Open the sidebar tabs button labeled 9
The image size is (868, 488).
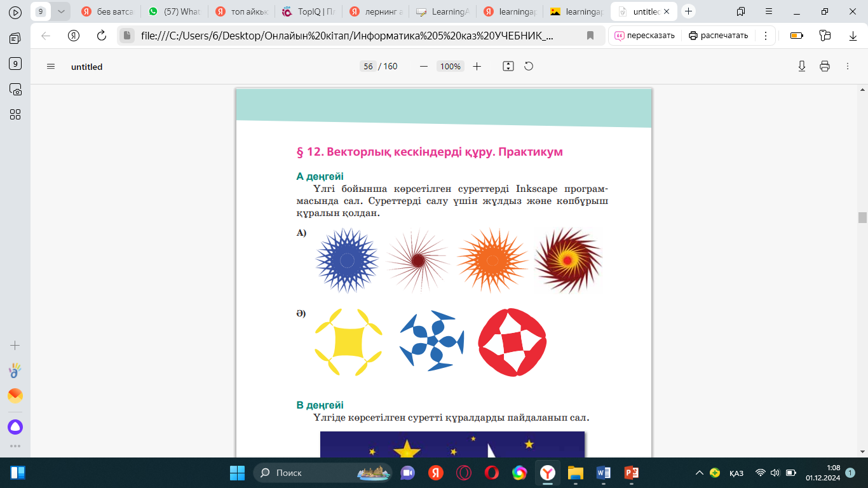coord(15,64)
